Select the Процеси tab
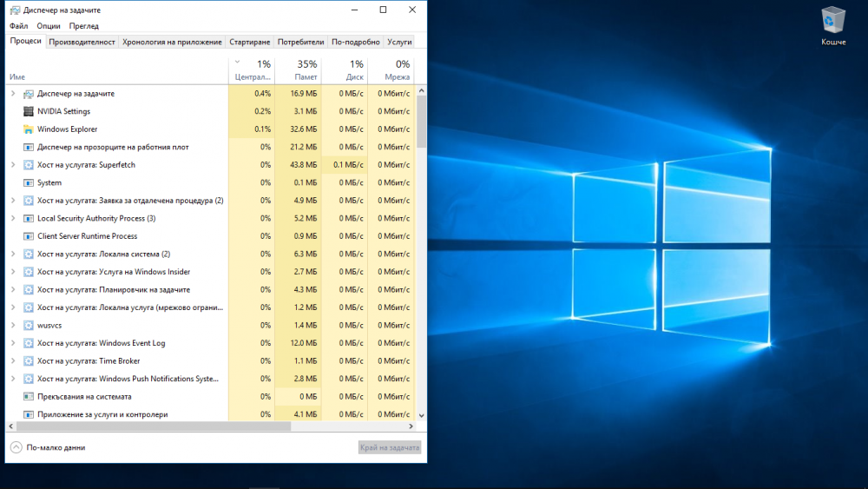 [25, 41]
